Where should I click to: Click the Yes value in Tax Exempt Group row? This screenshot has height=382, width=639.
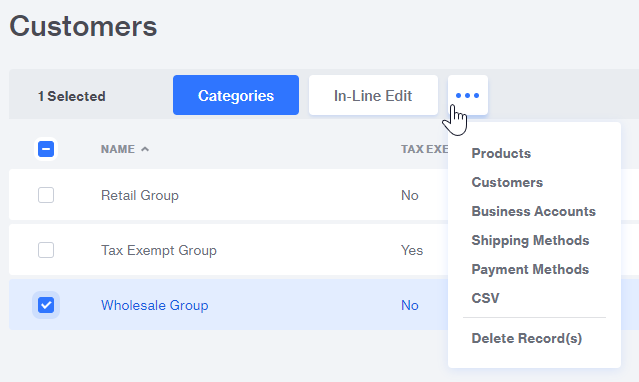point(412,250)
